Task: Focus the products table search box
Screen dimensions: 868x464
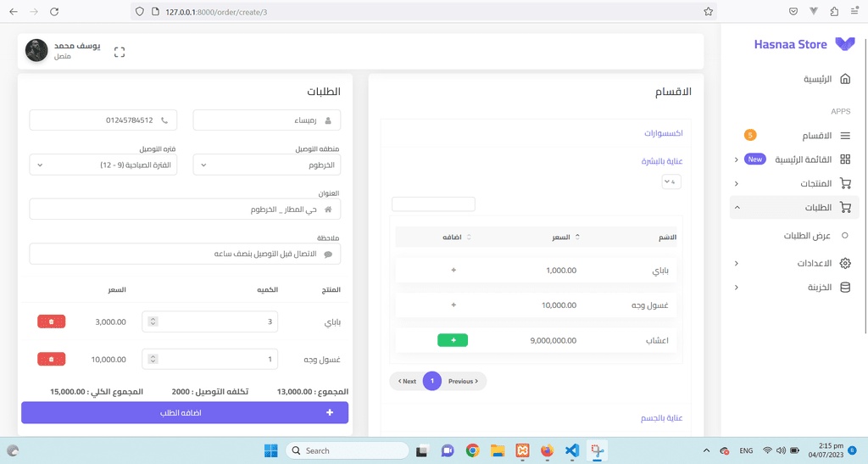Action: tap(433, 204)
